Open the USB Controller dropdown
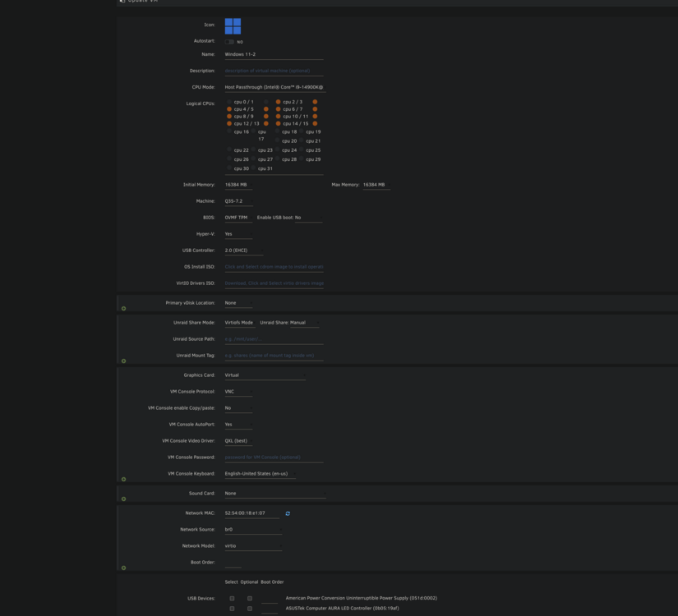The image size is (678, 616). [x=244, y=251]
